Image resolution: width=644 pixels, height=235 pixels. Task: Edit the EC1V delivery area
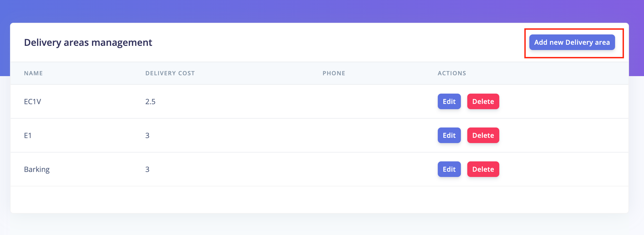[x=449, y=101]
